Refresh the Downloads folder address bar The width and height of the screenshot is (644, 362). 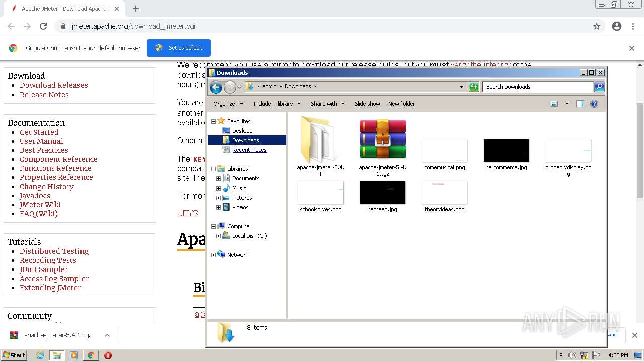tap(474, 87)
